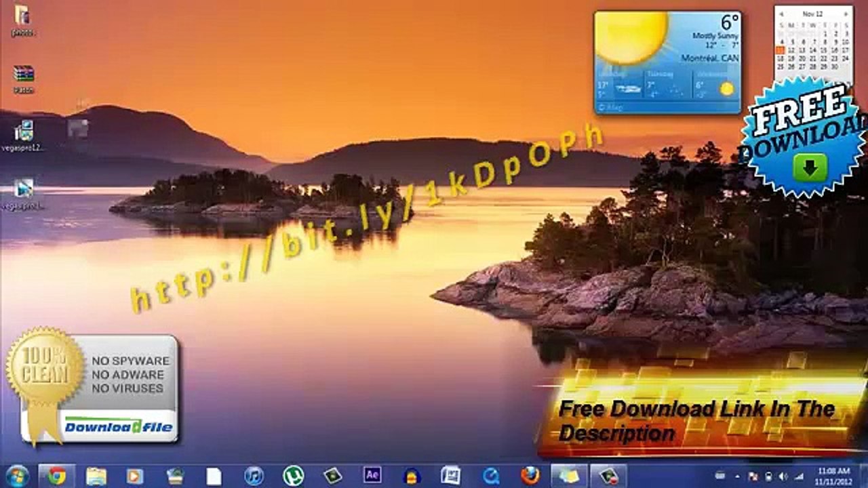The height and width of the screenshot is (488, 868).
Task: Click Montréal, CAN location in weather gadget
Action: 710,58
